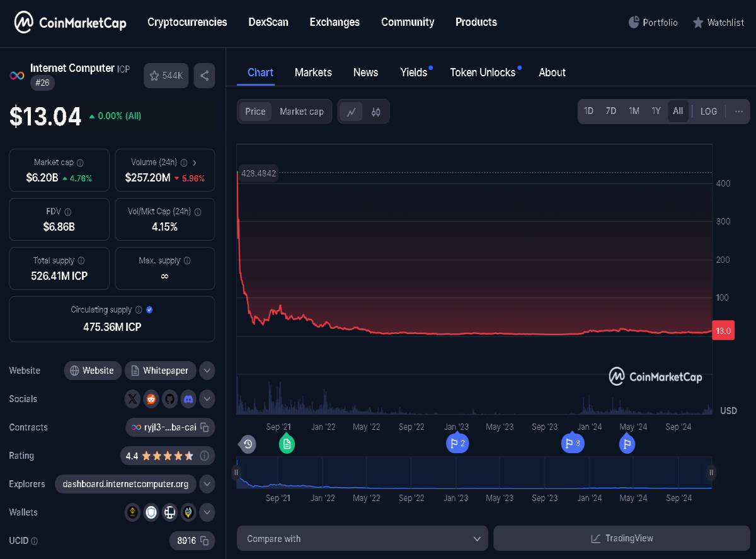
Task: Click the verified circulating supply badge
Action: [x=149, y=310]
